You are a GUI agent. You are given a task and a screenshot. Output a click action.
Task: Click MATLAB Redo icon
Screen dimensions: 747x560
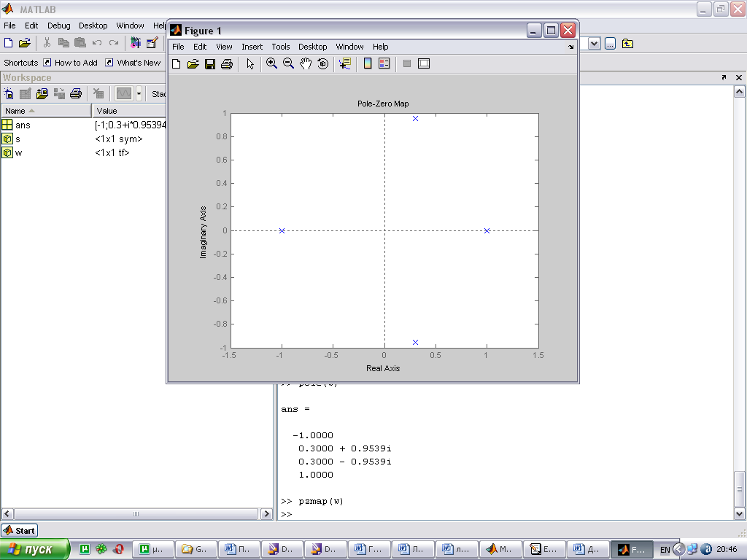113,43
